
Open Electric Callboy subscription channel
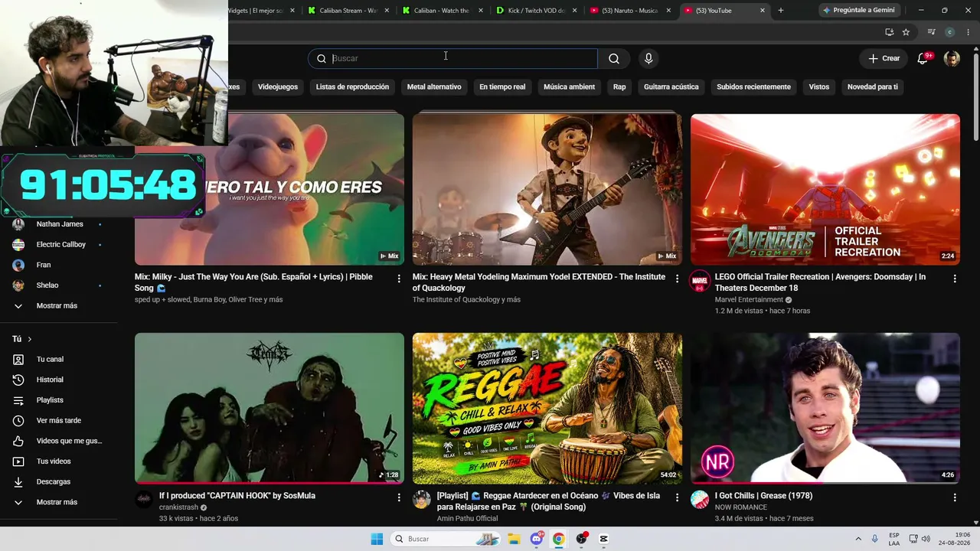59,245
